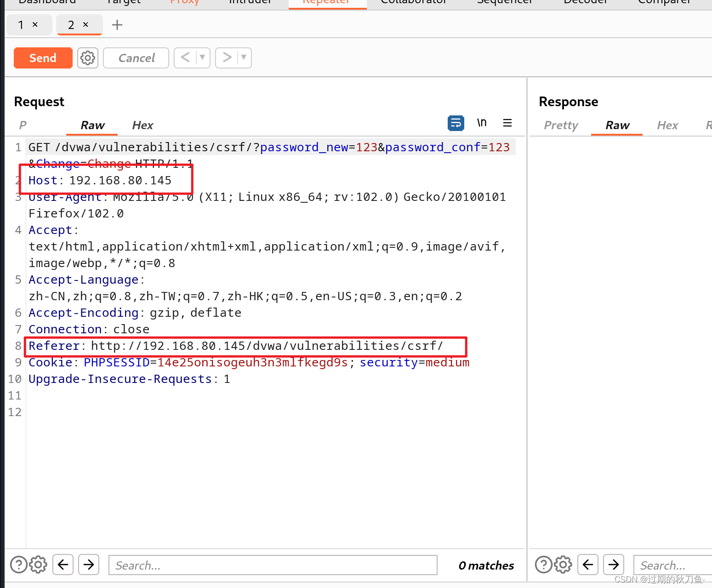This screenshot has height=588, width=712.
Task: Open Request Pretty view tab
Action: point(23,125)
